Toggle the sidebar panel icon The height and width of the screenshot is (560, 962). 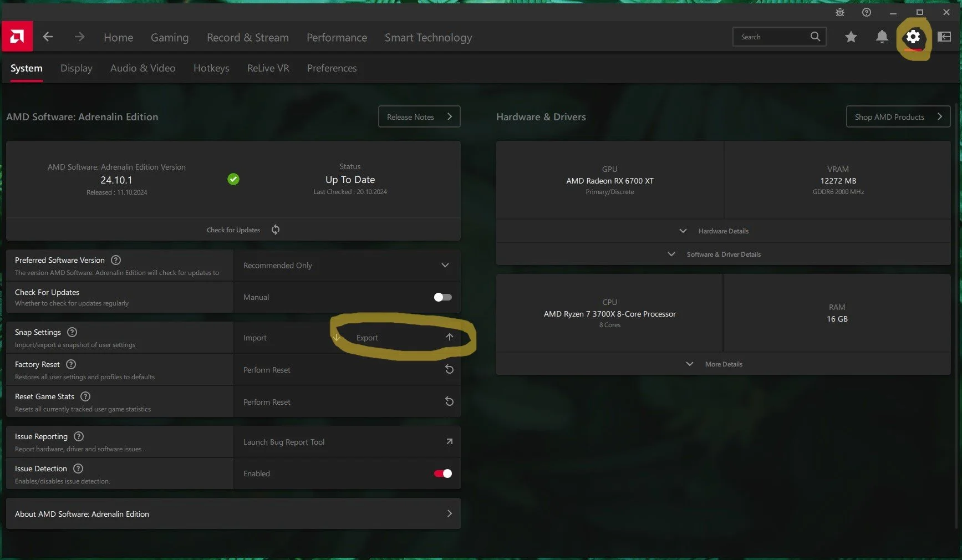click(x=944, y=37)
